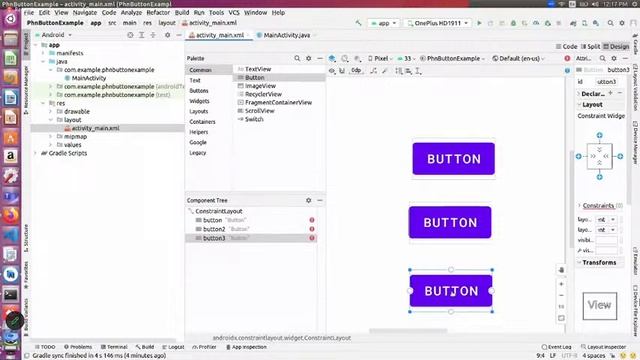Open the PhnButtonExample theme dropdown
This screenshot has width=640, height=360.
[452, 58]
